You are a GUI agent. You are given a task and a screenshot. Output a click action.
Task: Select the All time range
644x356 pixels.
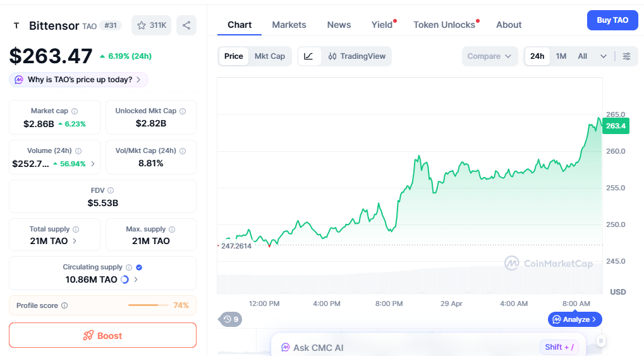tap(583, 56)
